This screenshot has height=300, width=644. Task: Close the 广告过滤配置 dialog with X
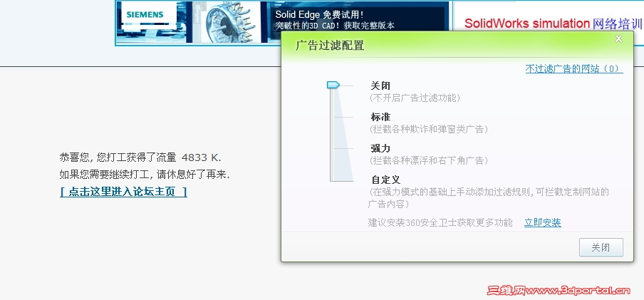[x=618, y=39]
